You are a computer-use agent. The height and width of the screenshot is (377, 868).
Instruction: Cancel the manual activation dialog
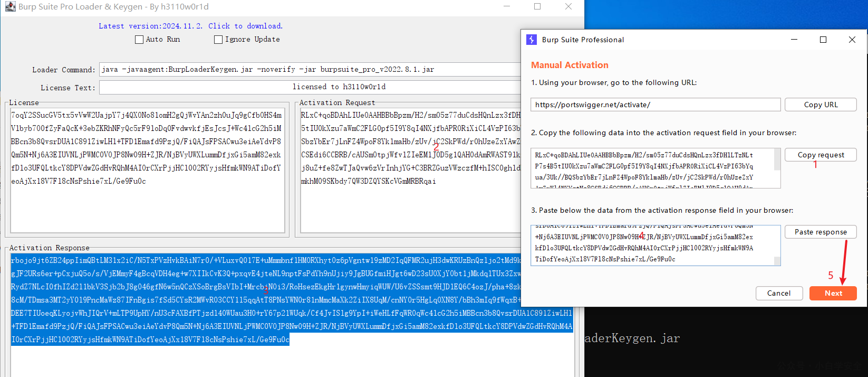(x=779, y=293)
